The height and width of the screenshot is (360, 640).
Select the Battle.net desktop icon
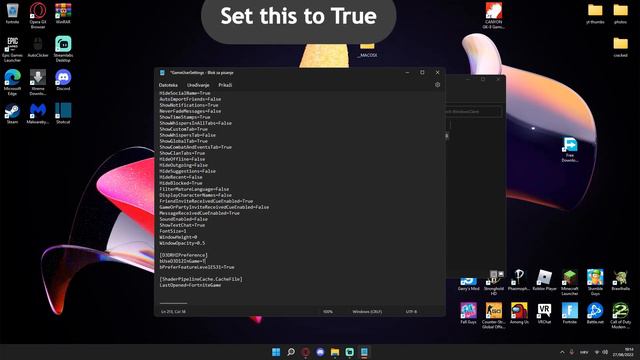595,313
